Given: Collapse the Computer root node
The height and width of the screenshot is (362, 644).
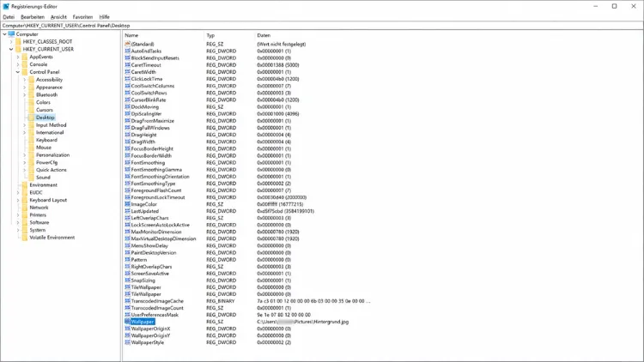Looking at the screenshot, I should tap(4, 34).
